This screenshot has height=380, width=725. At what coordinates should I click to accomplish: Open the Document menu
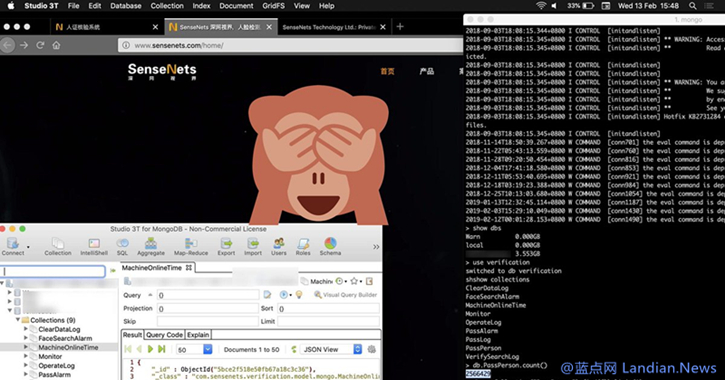[236, 6]
